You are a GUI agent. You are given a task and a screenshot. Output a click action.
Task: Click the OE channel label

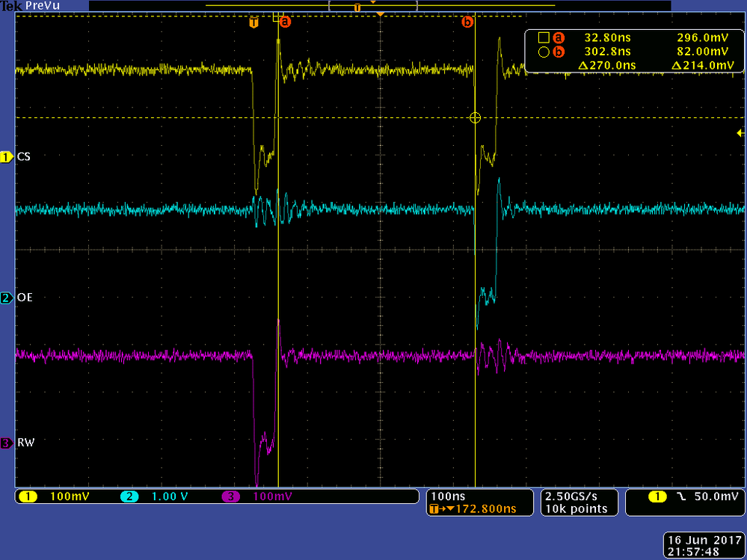[x=25, y=298]
